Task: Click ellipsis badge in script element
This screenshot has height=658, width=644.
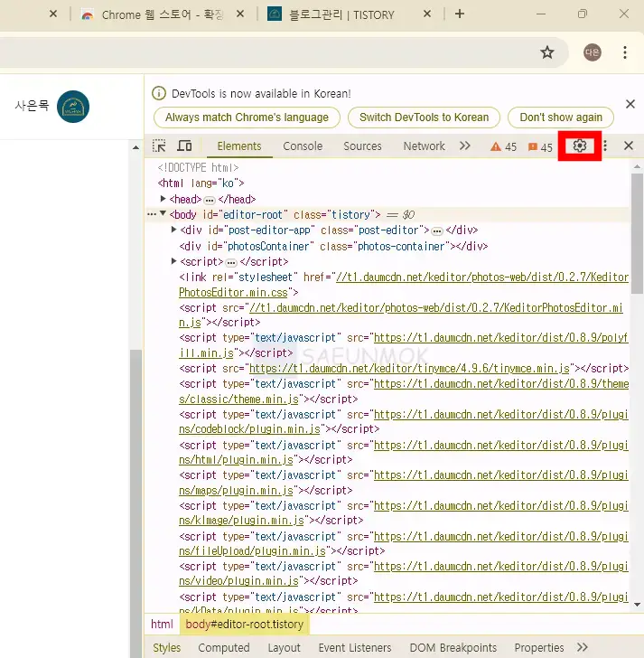Action: coord(231,263)
